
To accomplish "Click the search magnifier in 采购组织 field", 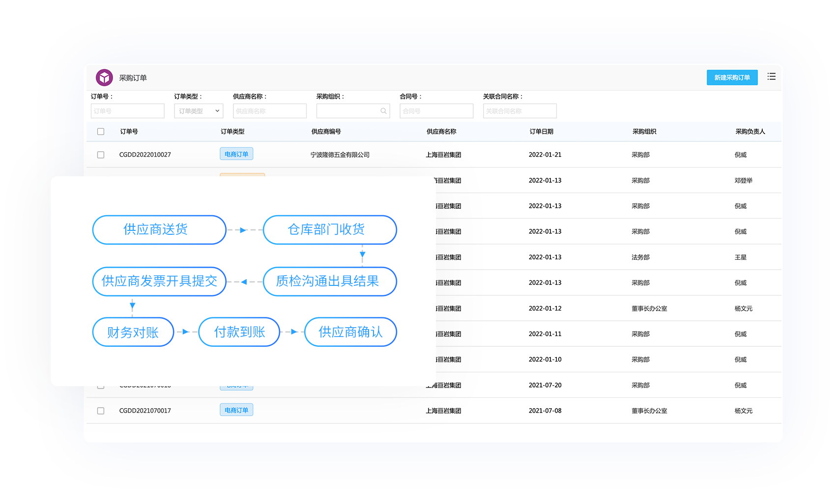I will [383, 111].
